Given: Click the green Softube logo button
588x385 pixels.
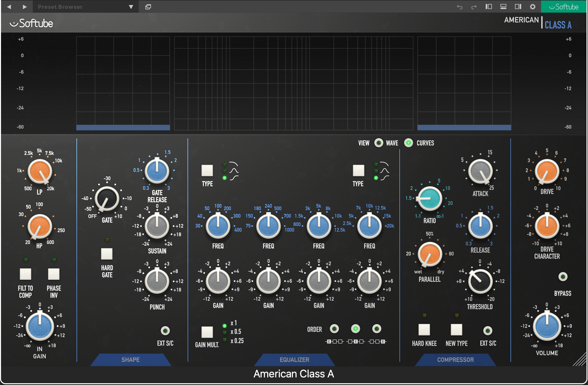Looking at the screenshot, I should click(x=564, y=7).
